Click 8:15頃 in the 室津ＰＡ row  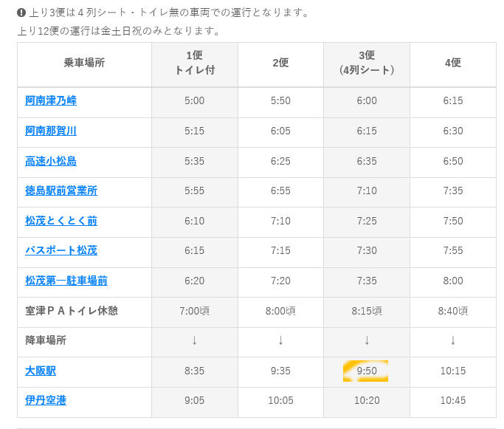click(x=367, y=311)
